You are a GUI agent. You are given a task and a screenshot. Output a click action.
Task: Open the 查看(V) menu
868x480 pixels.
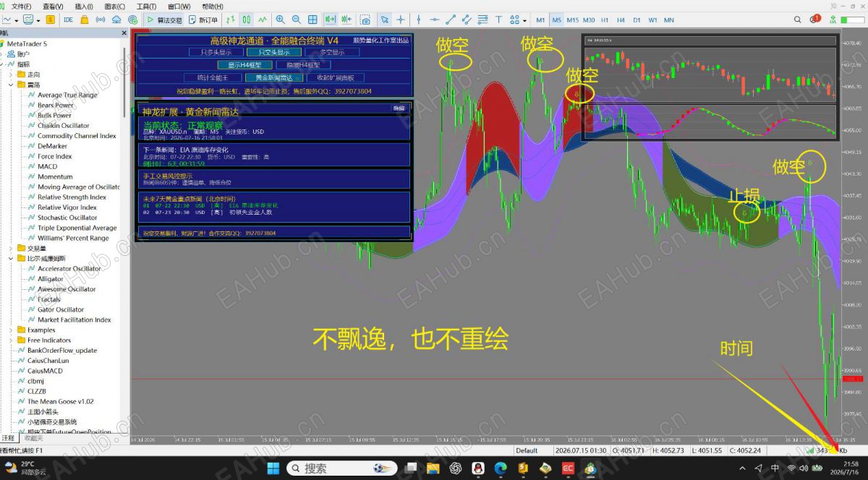pos(53,7)
